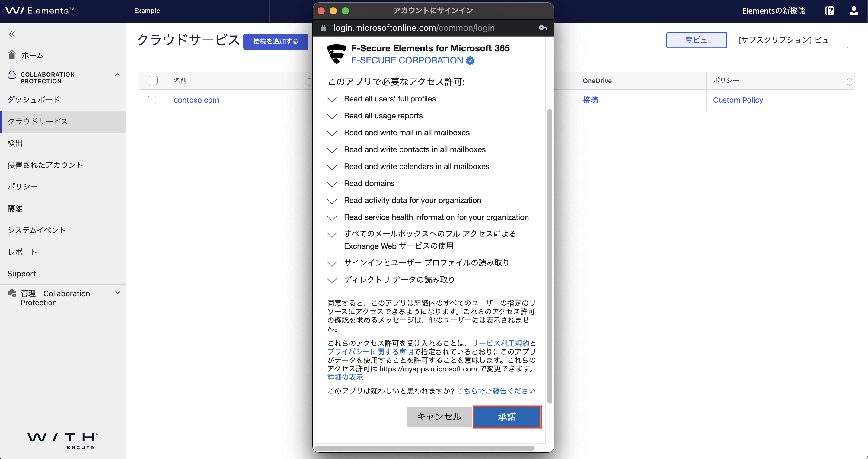Click the dialog horizontal scrollbar
The width and height of the screenshot is (868, 459).
coord(424,448)
